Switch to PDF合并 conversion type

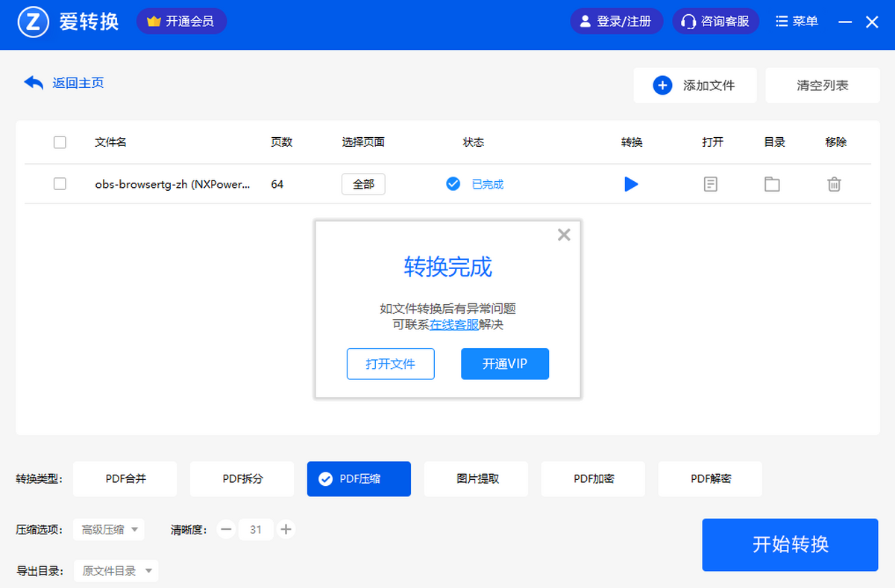pyautogui.click(x=125, y=479)
